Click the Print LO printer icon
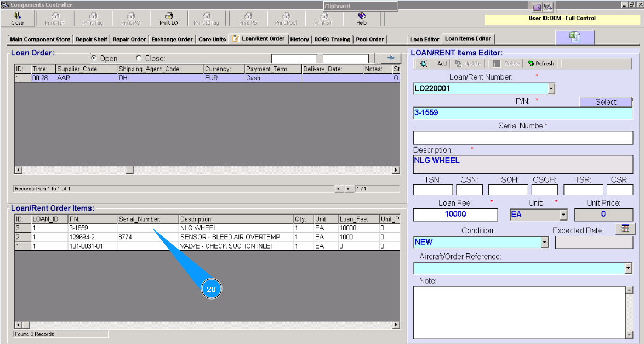This screenshot has height=344, width=644. (x=169, y=16)
